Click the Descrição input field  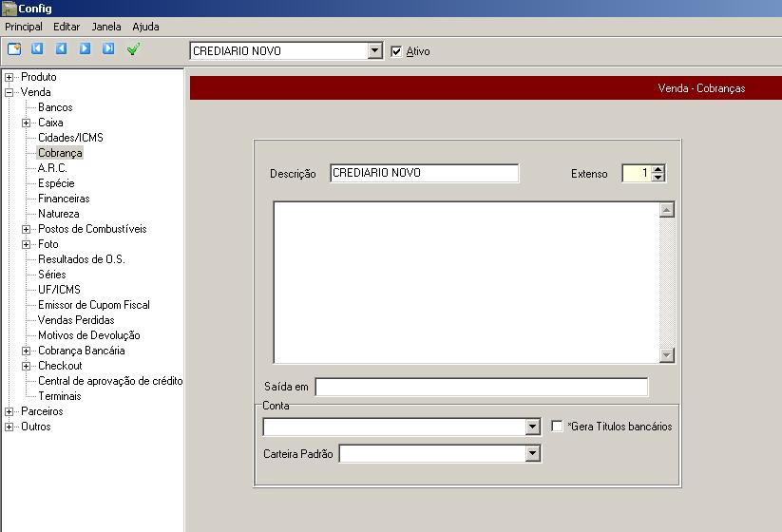[425, 173]
